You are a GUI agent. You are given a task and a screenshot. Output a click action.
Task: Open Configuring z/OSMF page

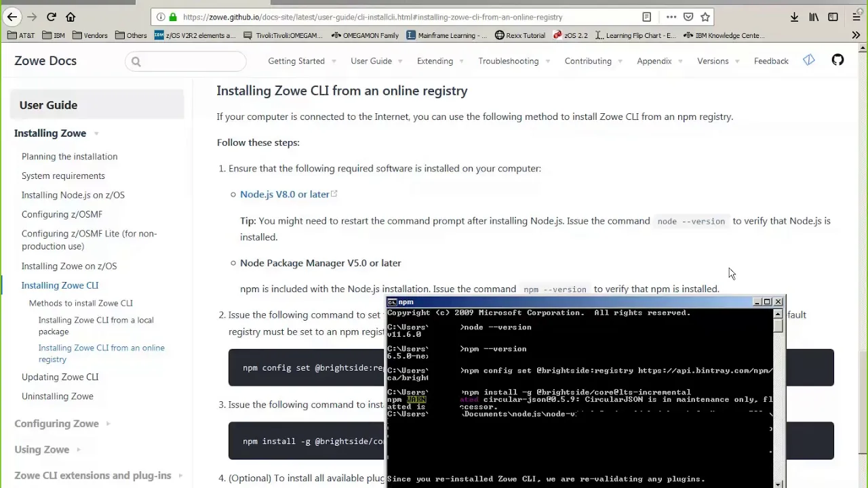tap(62, 214)
